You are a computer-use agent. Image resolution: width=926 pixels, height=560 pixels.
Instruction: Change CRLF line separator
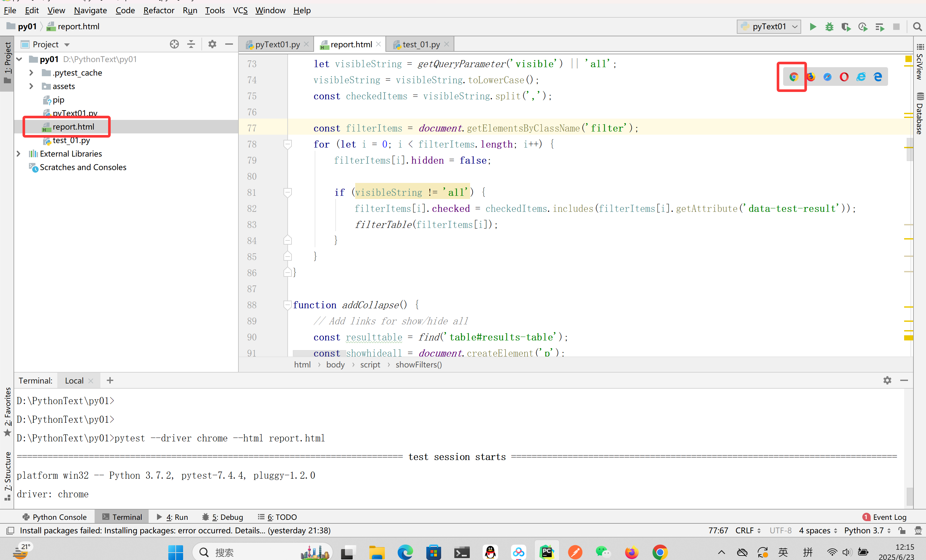(x=748, y=530)
